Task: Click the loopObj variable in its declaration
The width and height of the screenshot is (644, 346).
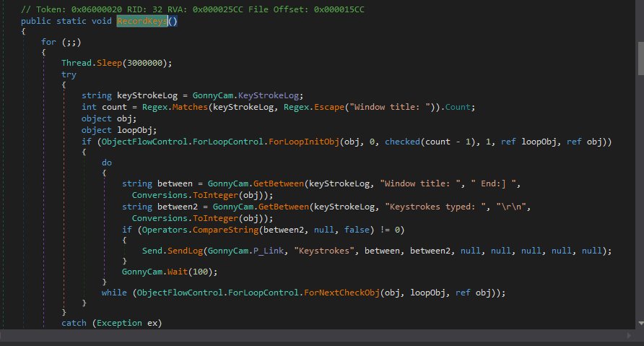Action: (x=135, y=130)
